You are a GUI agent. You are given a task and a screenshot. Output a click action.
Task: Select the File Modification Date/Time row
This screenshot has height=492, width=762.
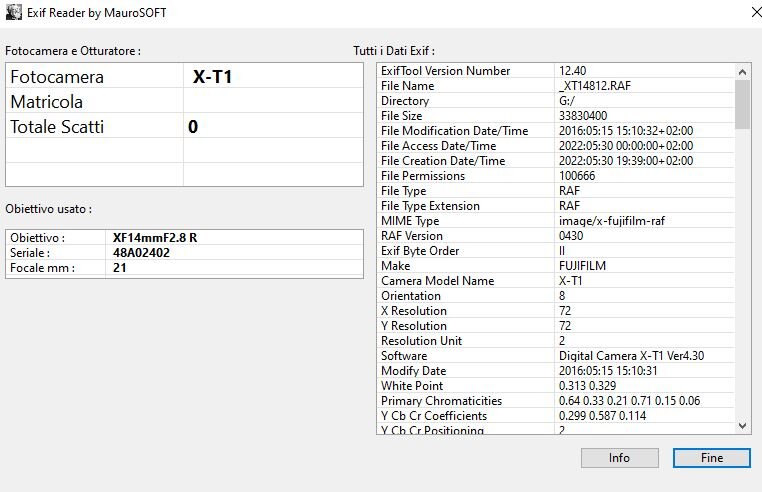[x=555, y=131]
